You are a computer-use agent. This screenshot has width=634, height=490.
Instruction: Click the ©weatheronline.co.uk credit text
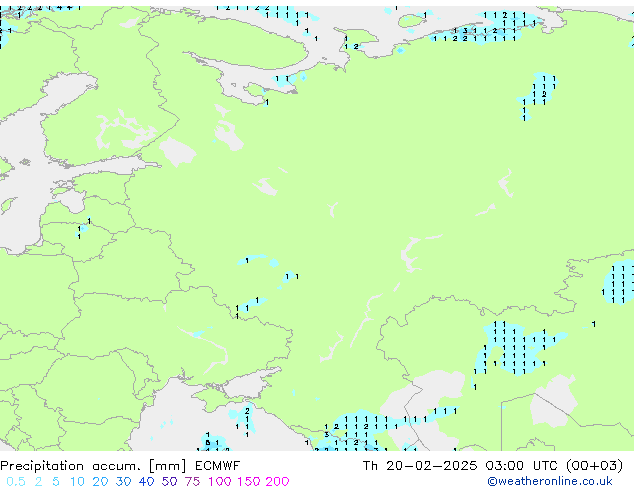[550, 481]
